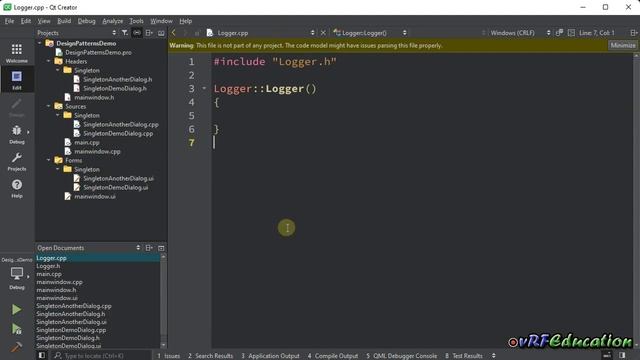
Task: Click the Logger.cpp file icon in editor toolbar
Action: click(209, 33)
